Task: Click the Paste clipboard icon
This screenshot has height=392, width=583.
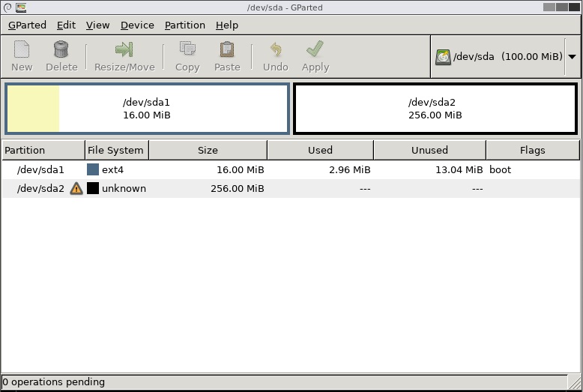Action: 227,49
